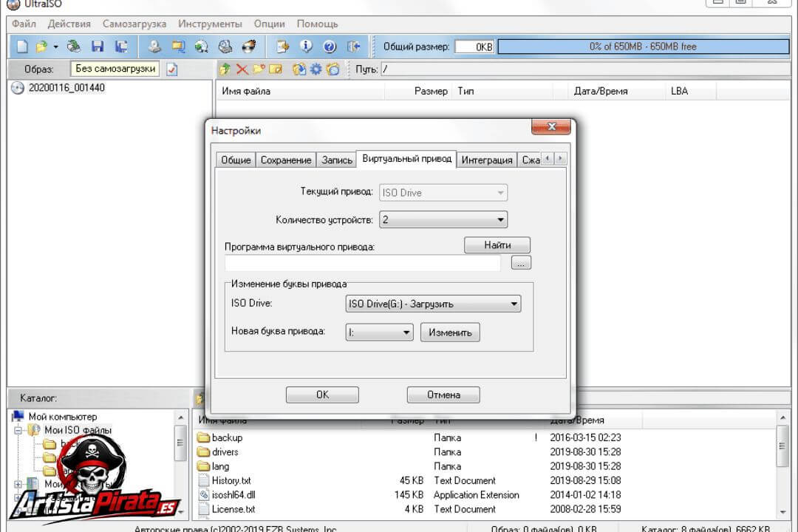Click the Help question mark icon
This screenshot has height=532, width=798.
coord(330,47)
